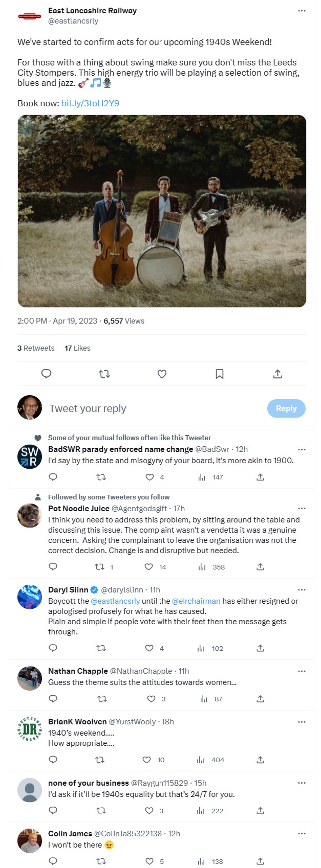Like BadSWR's reply

point(149,477)
